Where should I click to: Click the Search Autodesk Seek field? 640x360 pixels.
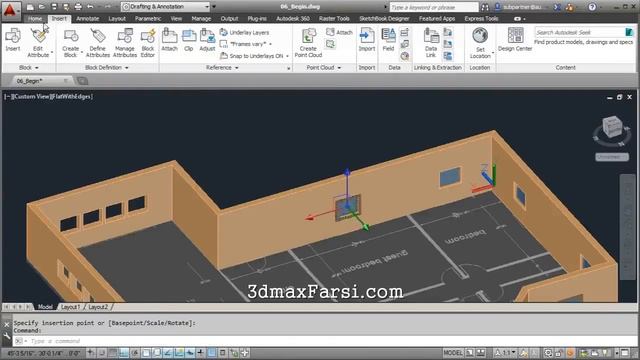pos(580,32)
